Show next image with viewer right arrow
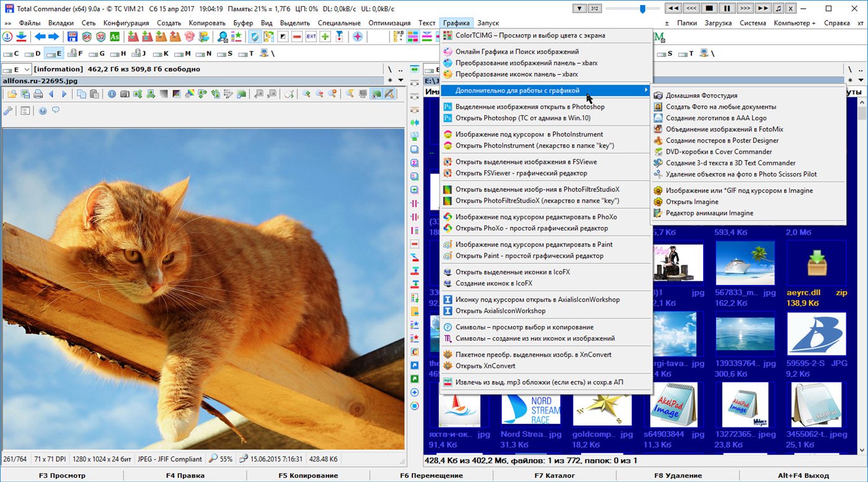The image size is (868, 482). pyautogui.click(x=64, y=94)
